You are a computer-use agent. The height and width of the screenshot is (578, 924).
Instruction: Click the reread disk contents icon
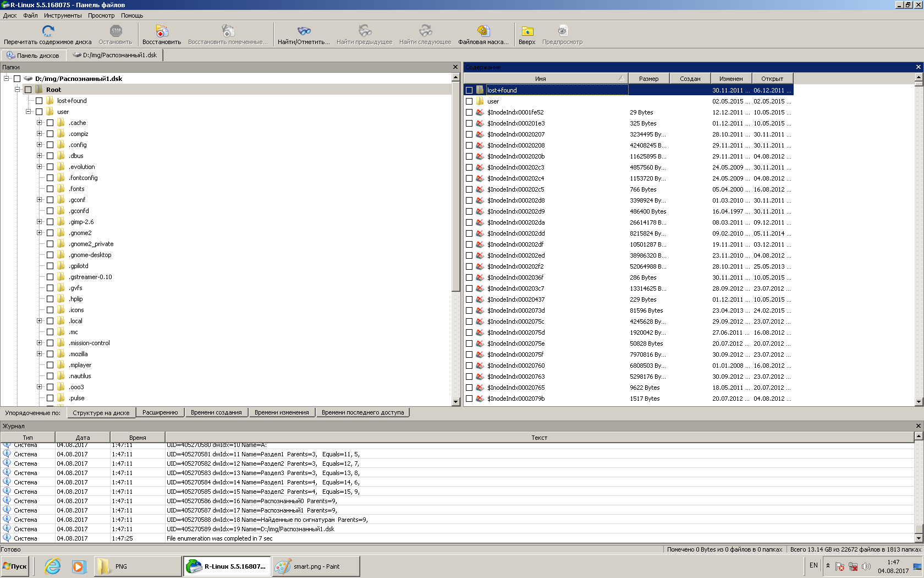(x=48, y=31)
